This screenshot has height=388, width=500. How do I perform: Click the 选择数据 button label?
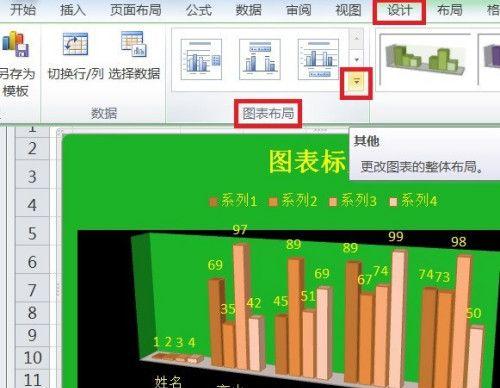click(x=134, y=74)
